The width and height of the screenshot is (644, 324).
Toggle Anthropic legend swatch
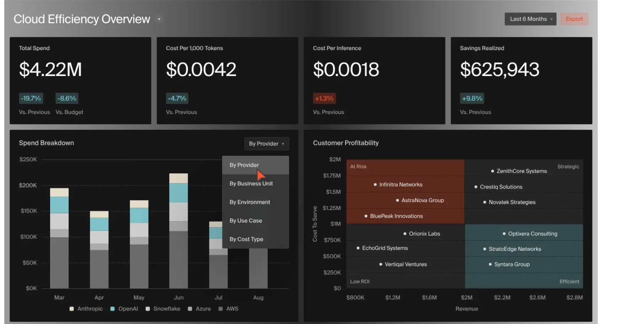click(72, 309)
